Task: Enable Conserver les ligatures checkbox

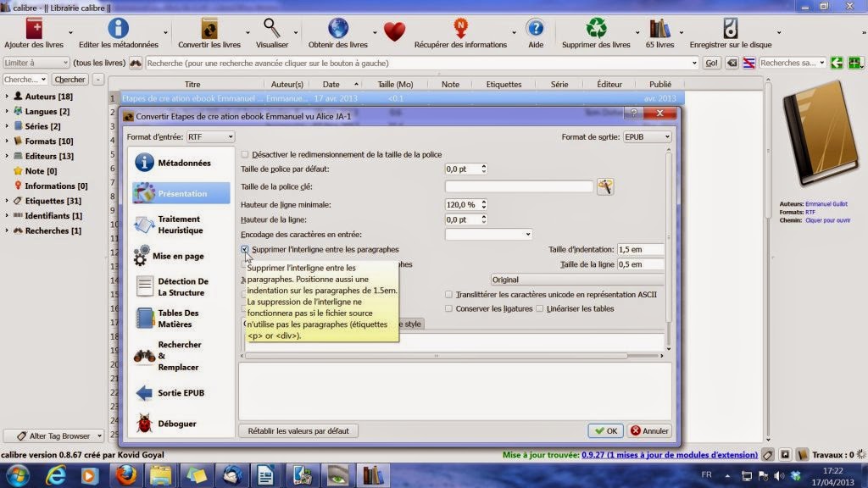Action: pyautogui.click(x=448, y=308)
